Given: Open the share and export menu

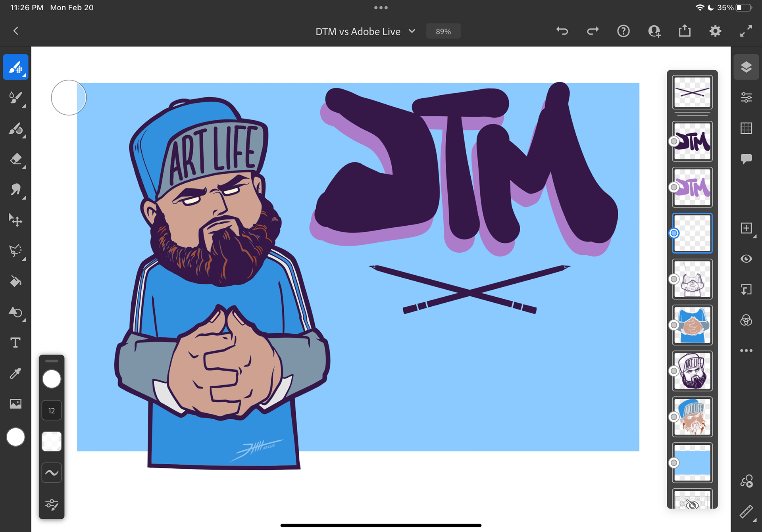Looking at the screenshot, I should 685,31.
